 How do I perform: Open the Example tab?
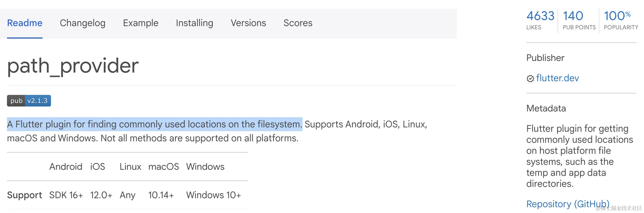coord(141,23)
